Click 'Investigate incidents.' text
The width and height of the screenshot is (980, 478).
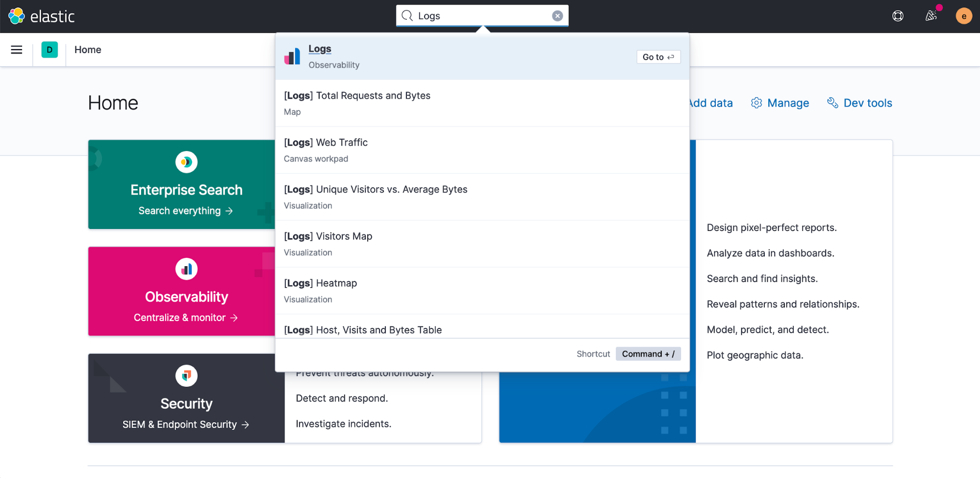point(343,424)
